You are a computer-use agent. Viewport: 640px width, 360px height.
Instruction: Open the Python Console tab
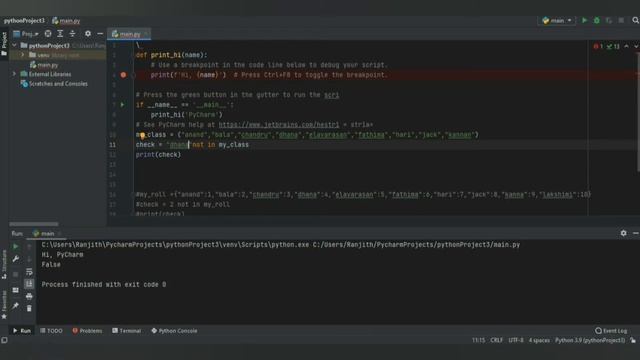coord(174,331)
